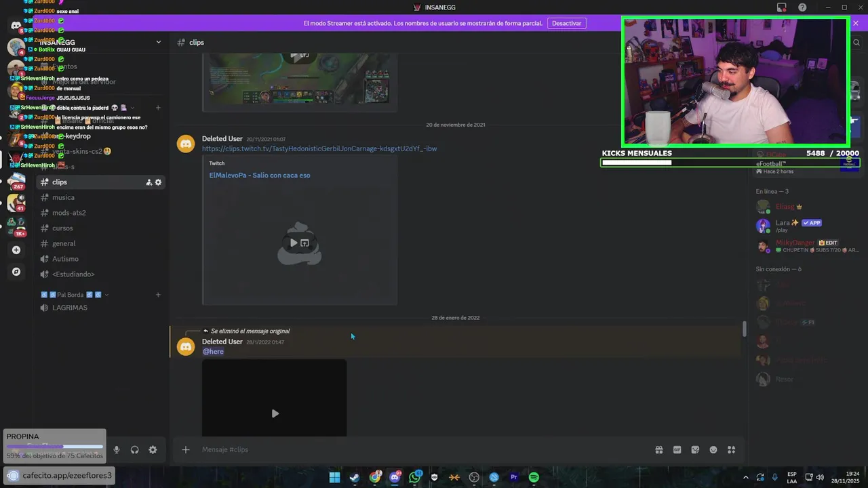Open Discord user settings gear
The image size is (868, 488).
pyautogui.click(x=153, y=450)
